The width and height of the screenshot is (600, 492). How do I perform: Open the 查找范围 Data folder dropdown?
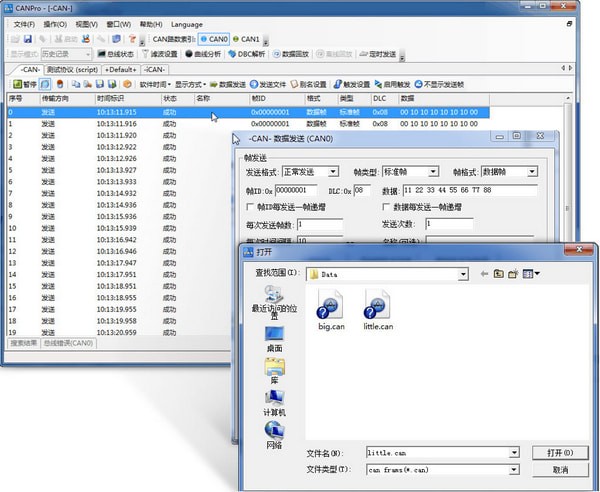pos(463,274)
